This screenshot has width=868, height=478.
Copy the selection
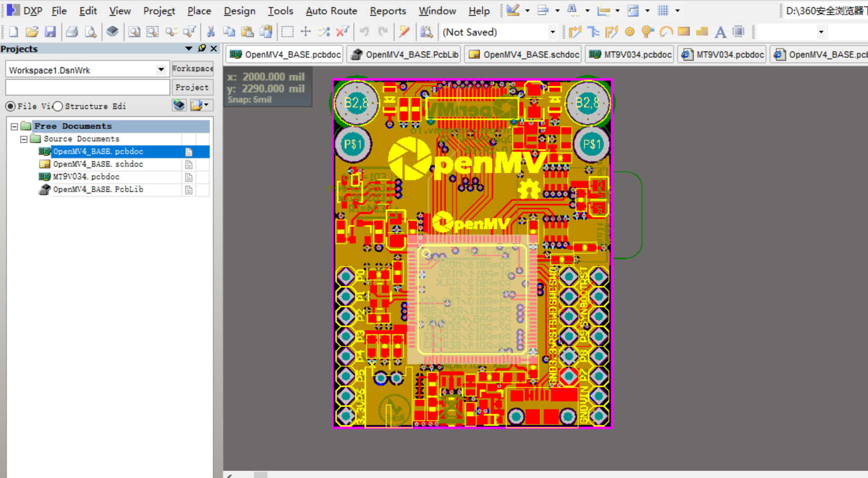point(229,32)
